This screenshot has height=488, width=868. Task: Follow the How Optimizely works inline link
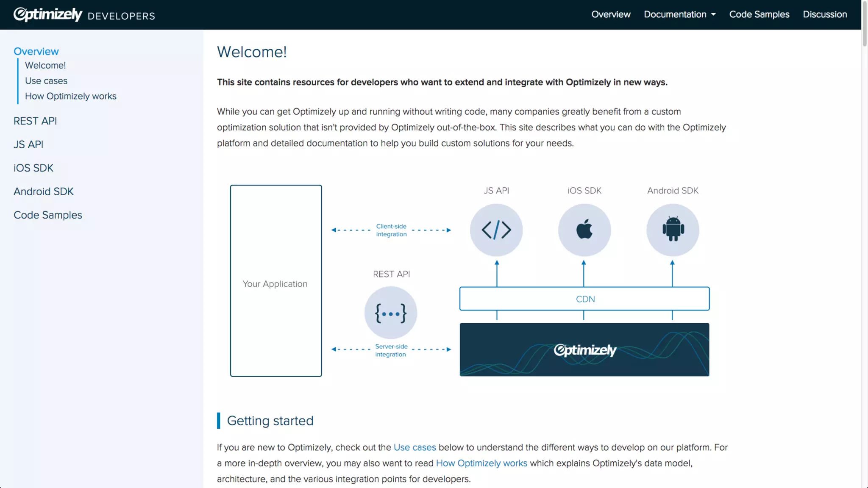pyautogui.click(x=481, y=463)
